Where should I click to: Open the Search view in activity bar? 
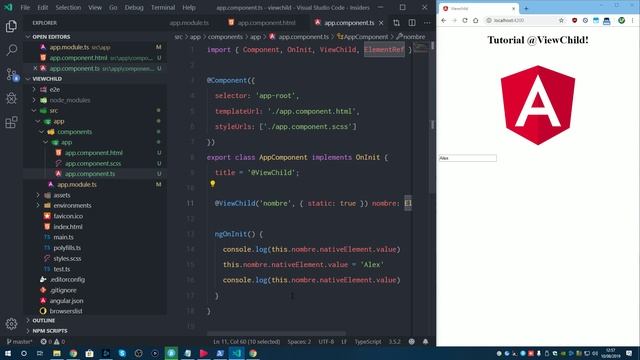11,50
